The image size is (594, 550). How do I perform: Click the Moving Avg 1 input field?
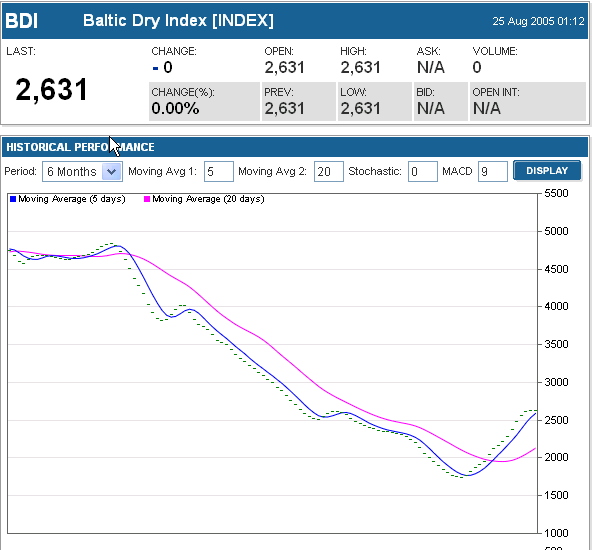(219, 172)
